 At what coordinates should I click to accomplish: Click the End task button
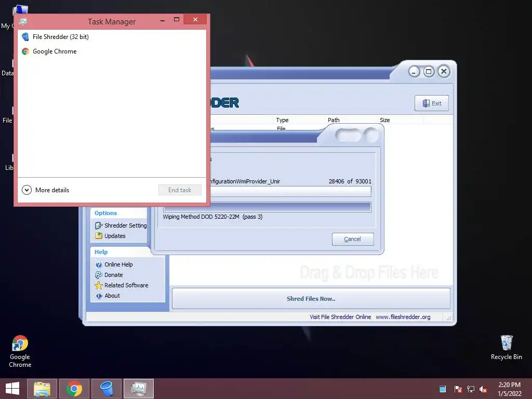click(180, 190)
